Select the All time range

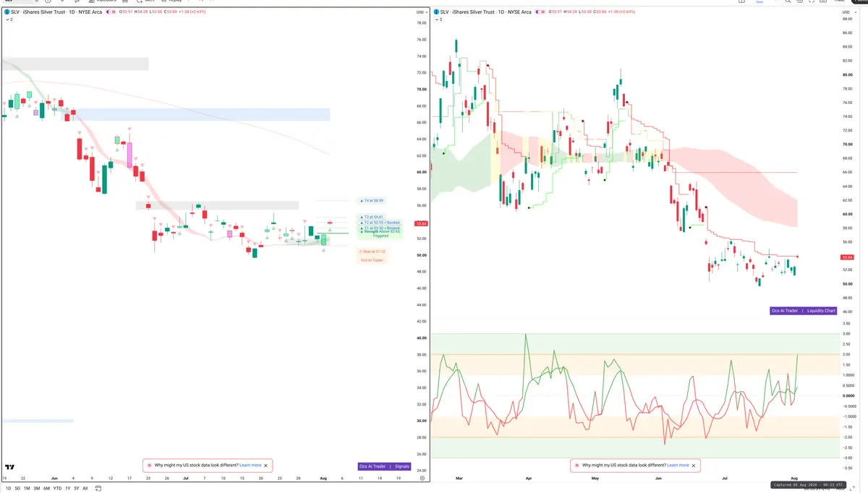click(x=85, y=488)
